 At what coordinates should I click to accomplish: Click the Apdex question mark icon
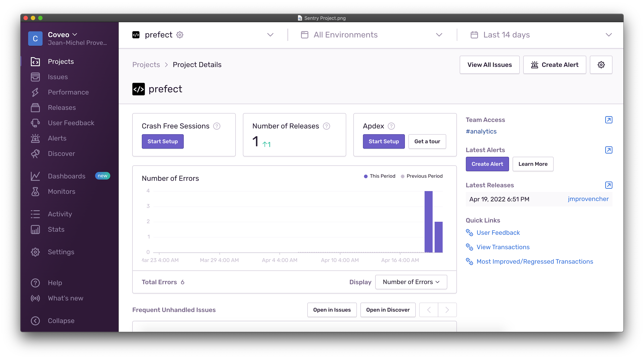click(391, 126)
